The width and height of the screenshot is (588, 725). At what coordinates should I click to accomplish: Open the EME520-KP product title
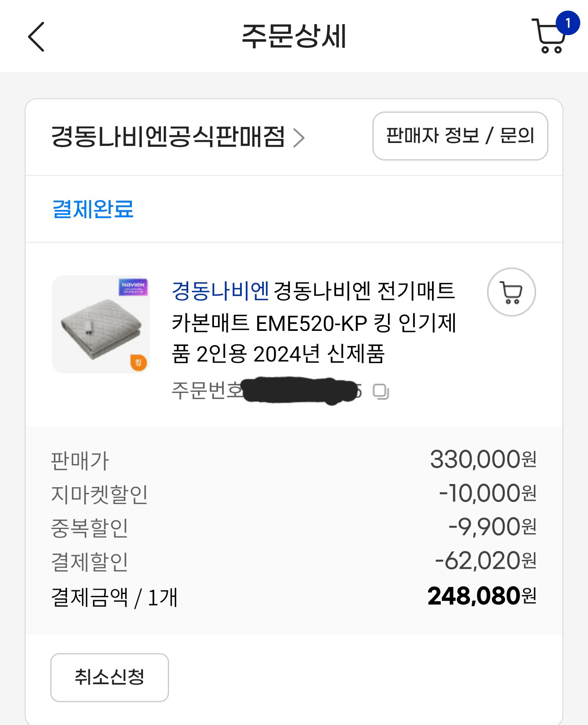[314, 323]
